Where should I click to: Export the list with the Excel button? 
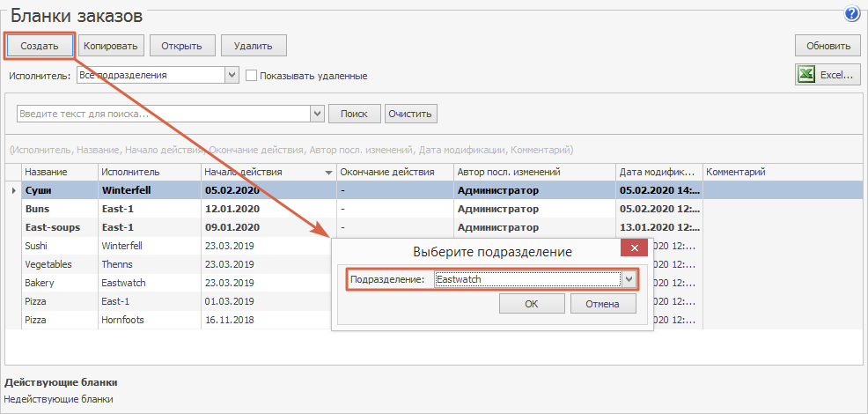[x=827, y=76]
